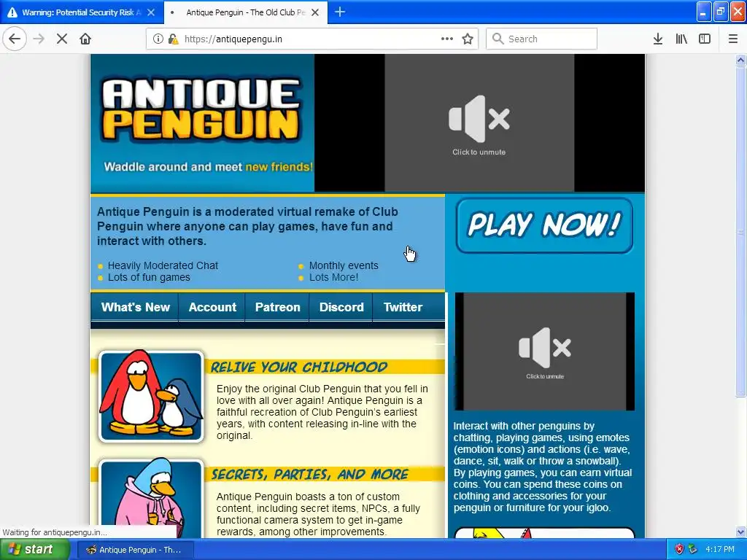The width and height of the screenshot is (747, 560).
Task: Show site information icon in address bar
Action: 158,39
